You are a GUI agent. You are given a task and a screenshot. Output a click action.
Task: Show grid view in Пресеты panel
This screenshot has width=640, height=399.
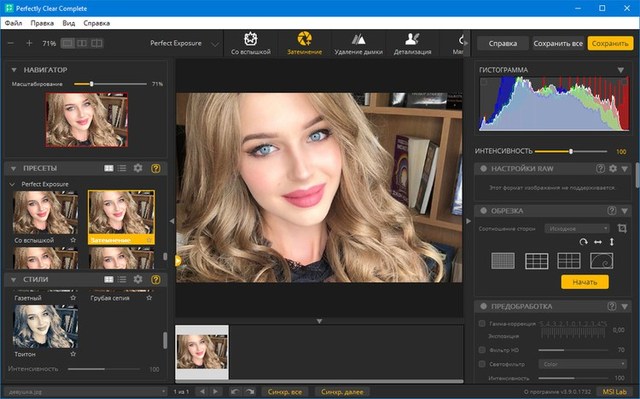[109, 168]
